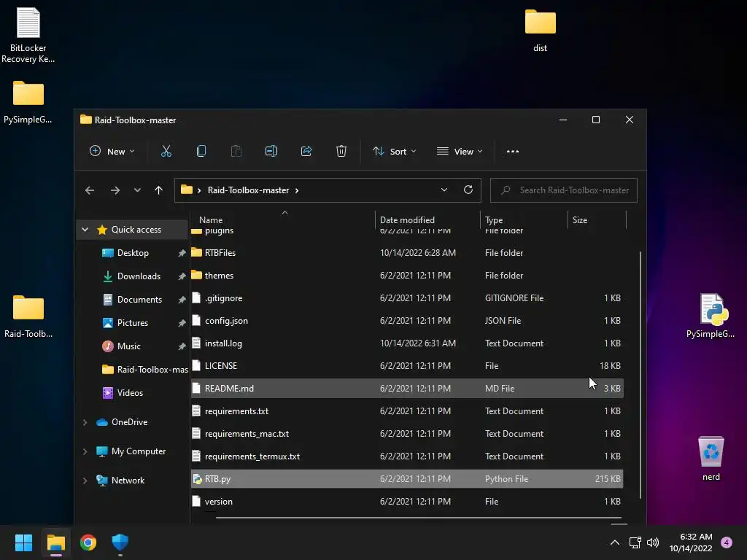Open Desktop in Quick access
Screen dimensions: 747x560
133,253
